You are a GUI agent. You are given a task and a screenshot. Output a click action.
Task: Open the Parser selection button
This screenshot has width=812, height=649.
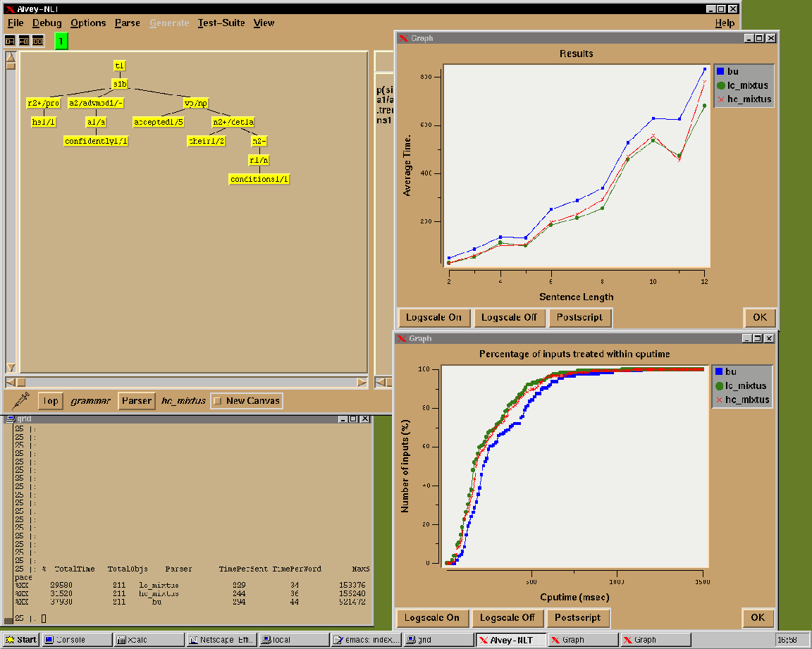(136, 401)
